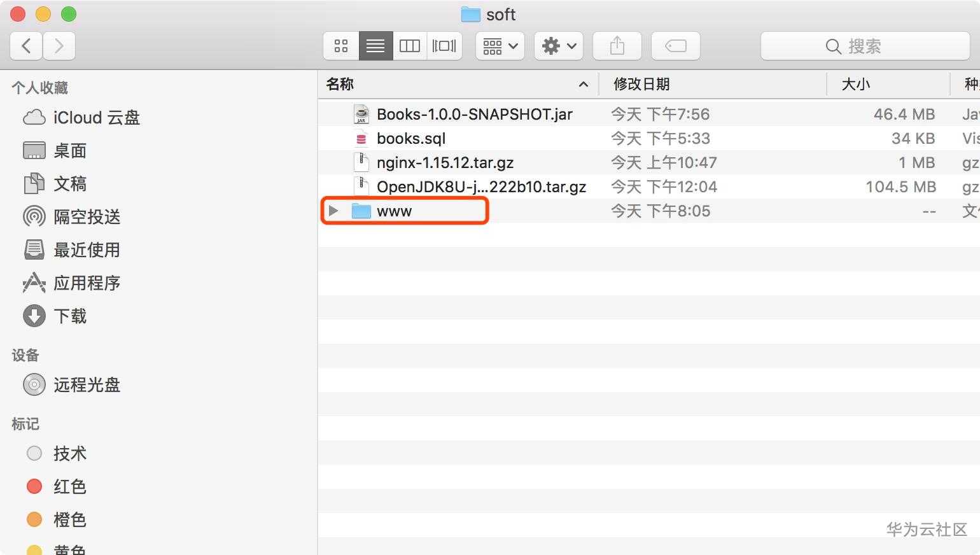
Task: Switch to icon view
Action: (341, 46)
